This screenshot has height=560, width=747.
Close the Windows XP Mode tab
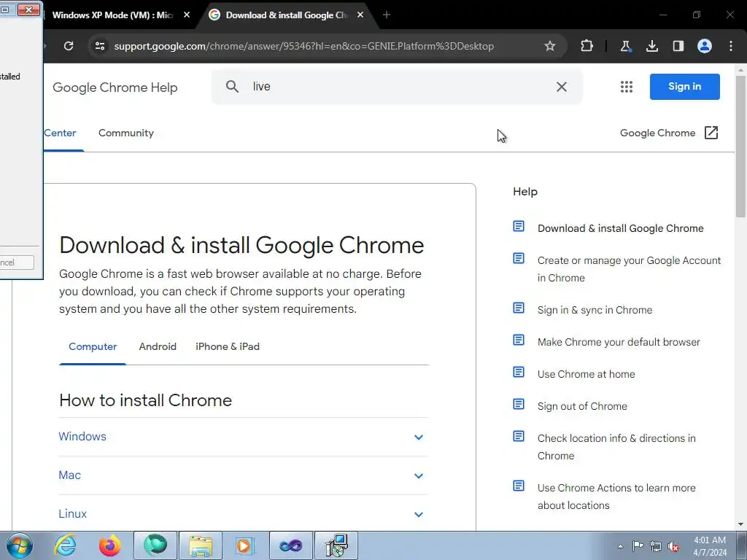pyautogui.click(x=187, y=15)
